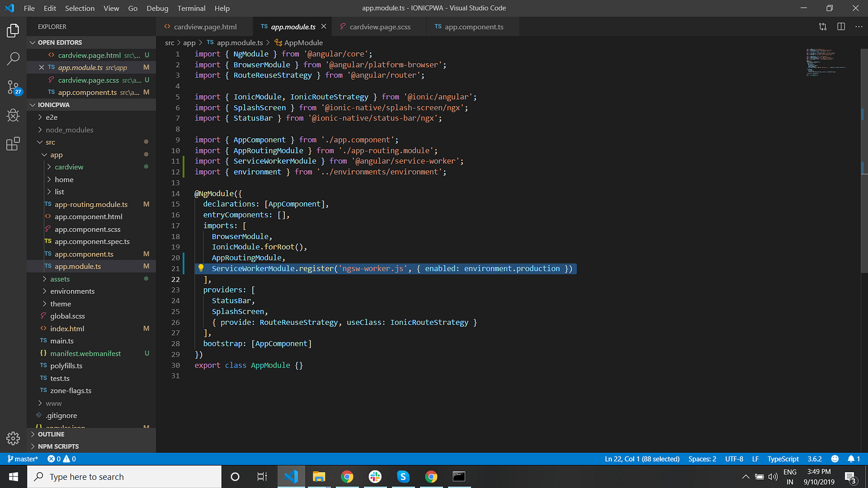Open Slack from the taskbar
The width and height of the screenshot is (868, 488).
pos(375,477)
